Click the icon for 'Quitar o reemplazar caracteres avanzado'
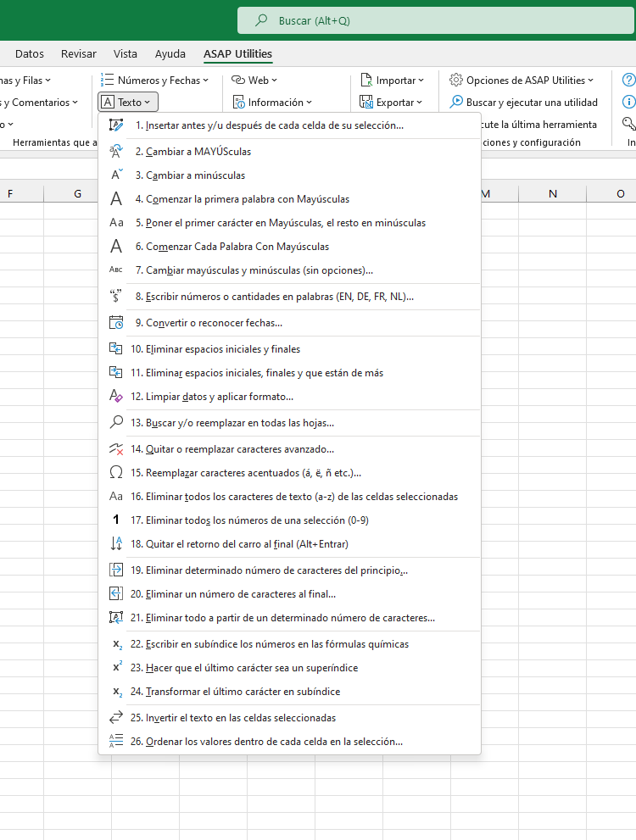The height and width of the screenshot is (840, 636). (x=115, y=449)
